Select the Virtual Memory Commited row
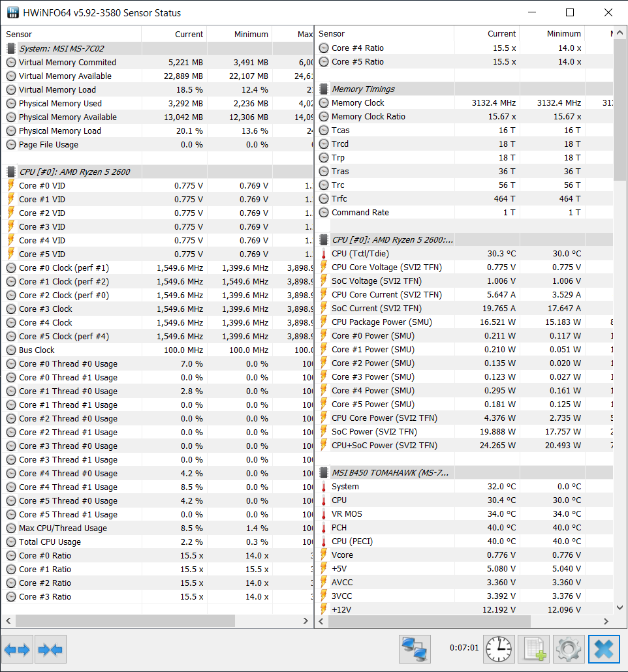This screenshot has height=672, width=628. pyautogui.click(x=157, y=63)
